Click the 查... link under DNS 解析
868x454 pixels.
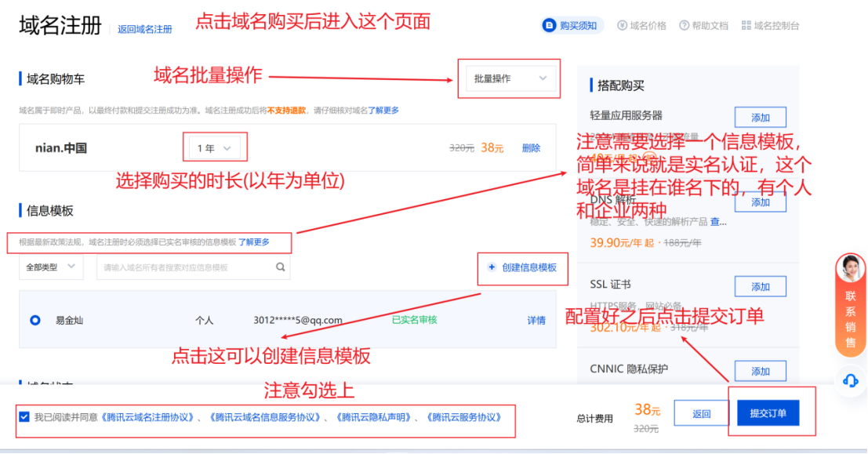718,222
